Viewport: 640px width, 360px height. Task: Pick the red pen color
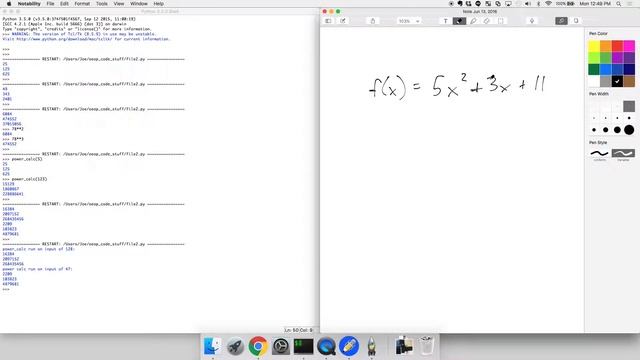pos(617,46)
